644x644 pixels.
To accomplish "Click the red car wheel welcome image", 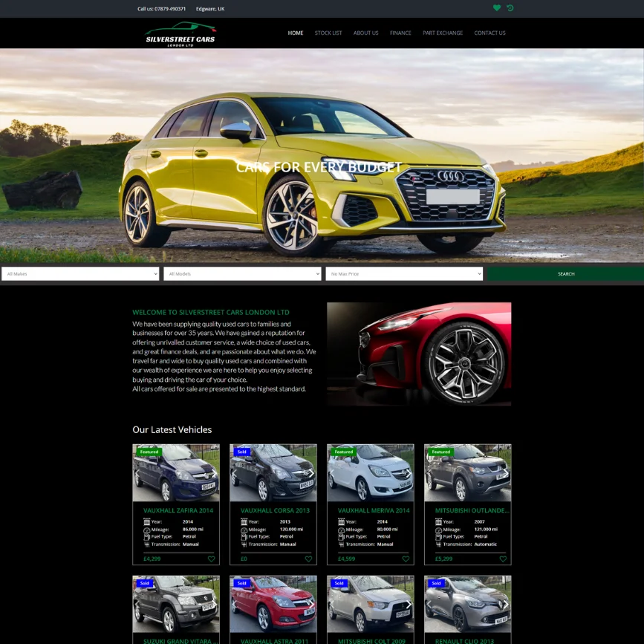I will tap(419, 354).
